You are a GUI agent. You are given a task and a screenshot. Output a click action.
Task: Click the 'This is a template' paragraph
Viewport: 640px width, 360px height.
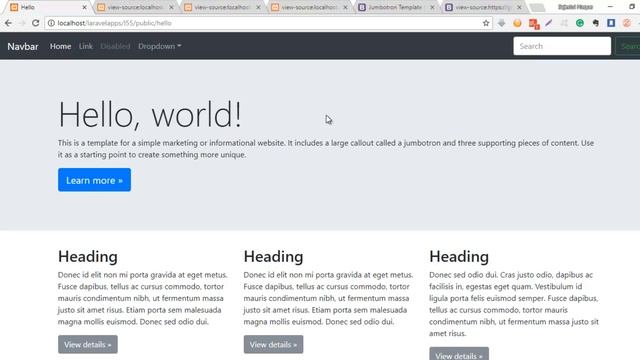(326, 149)
